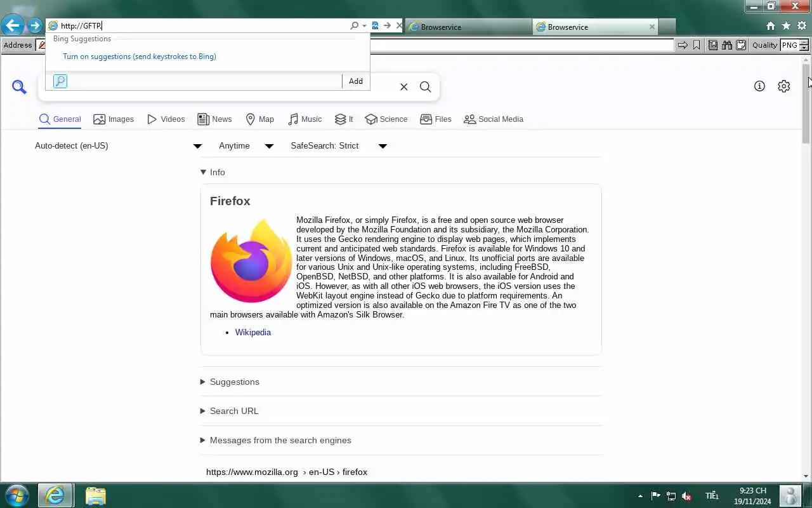
Task: Show hidden system tray icons
Action: [640, 496]
